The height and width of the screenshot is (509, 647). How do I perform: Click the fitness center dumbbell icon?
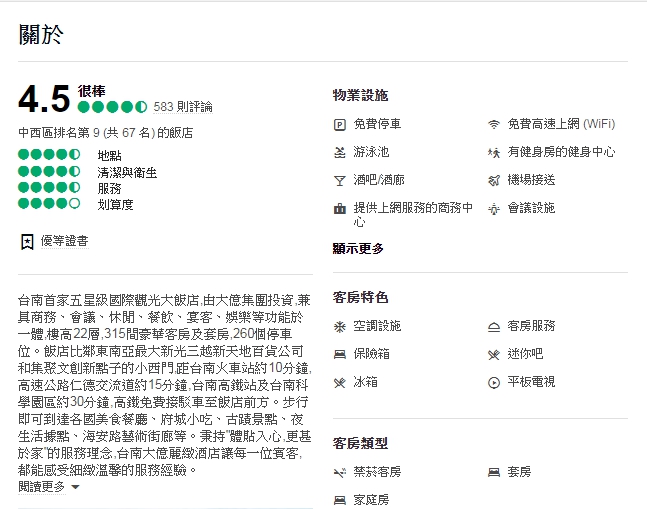pyautogui.click(x=493, y=152)
